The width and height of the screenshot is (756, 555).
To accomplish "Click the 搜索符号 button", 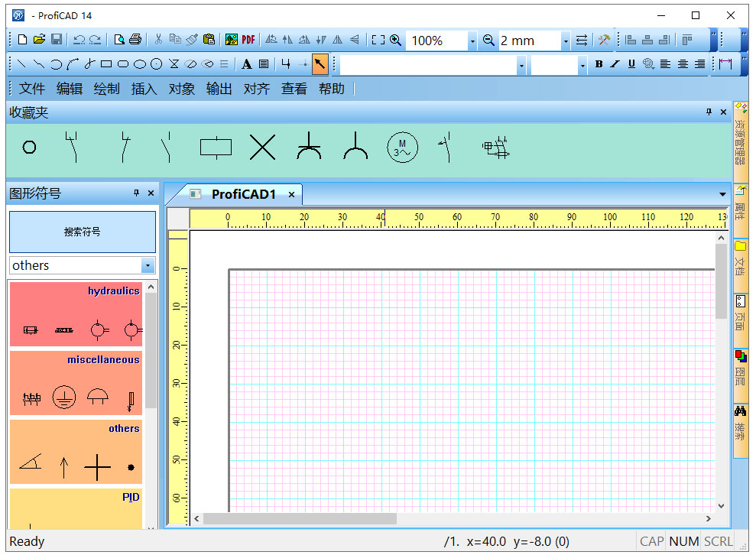I will tap(83, 232).
